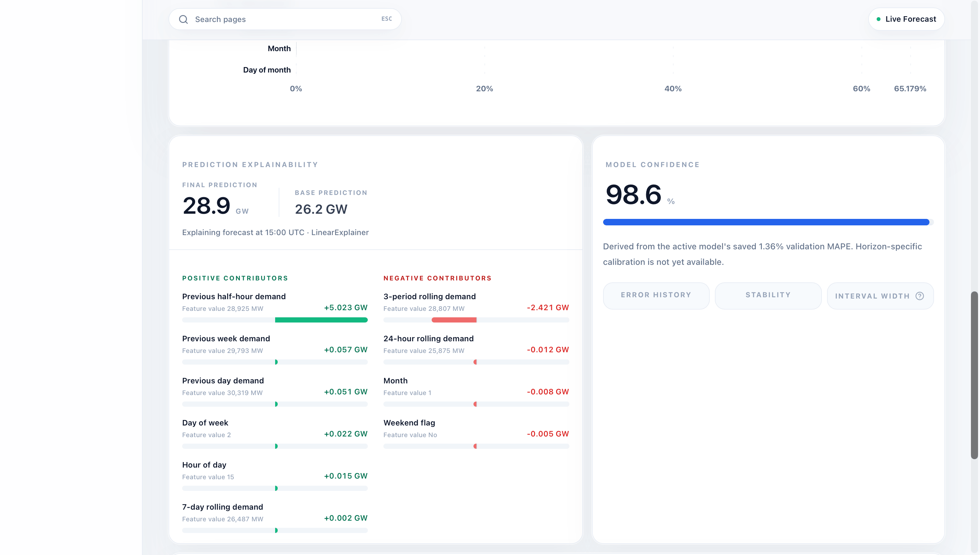Click the ESC key hint badge
Viewport: 980px width, 555px height.
click(386, 19)
